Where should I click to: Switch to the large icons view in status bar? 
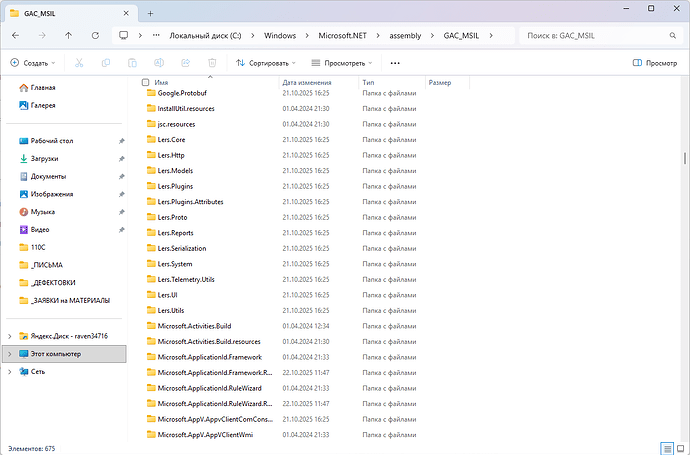click(x=680, y=448)
